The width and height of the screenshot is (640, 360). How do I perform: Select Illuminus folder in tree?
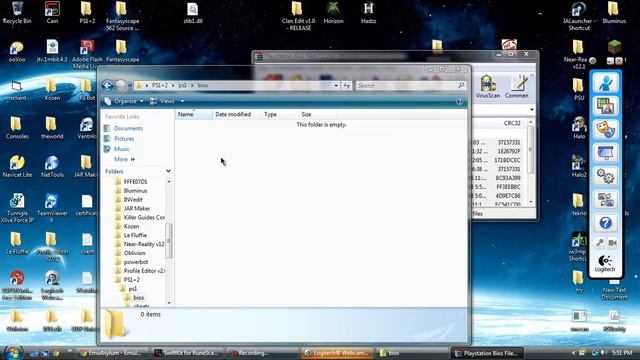pos(131,191)
